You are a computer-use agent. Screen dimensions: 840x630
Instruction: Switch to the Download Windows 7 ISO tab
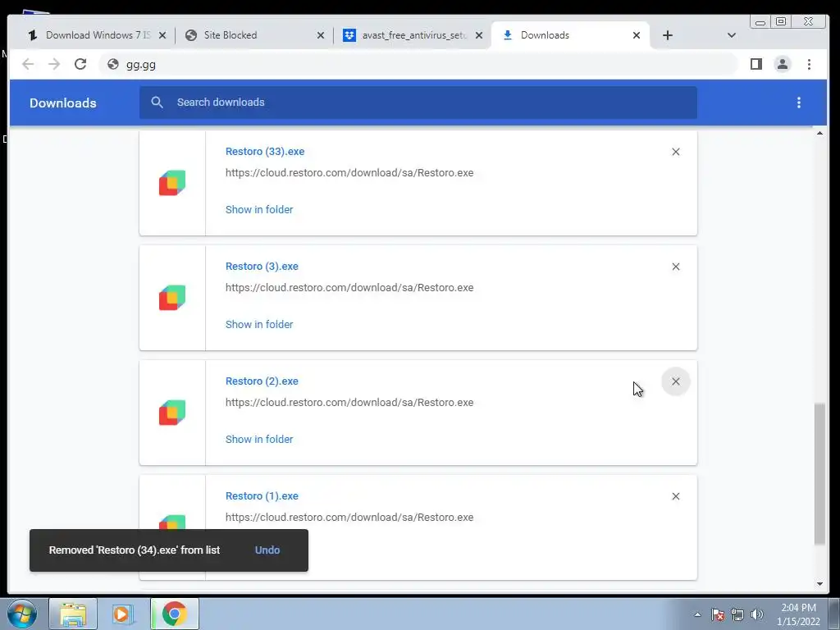(98, 35)
